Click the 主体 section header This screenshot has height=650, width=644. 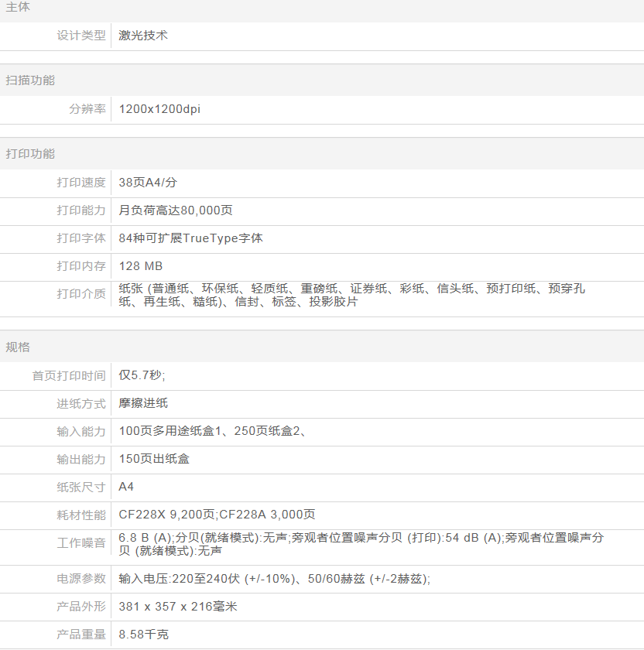point(19,7)
